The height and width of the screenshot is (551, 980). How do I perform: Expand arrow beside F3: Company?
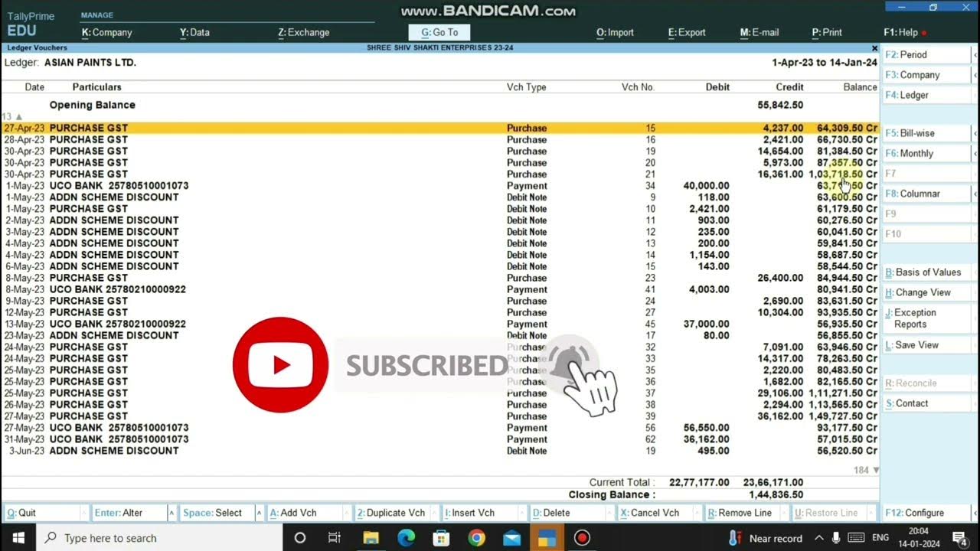coord(975,75)
